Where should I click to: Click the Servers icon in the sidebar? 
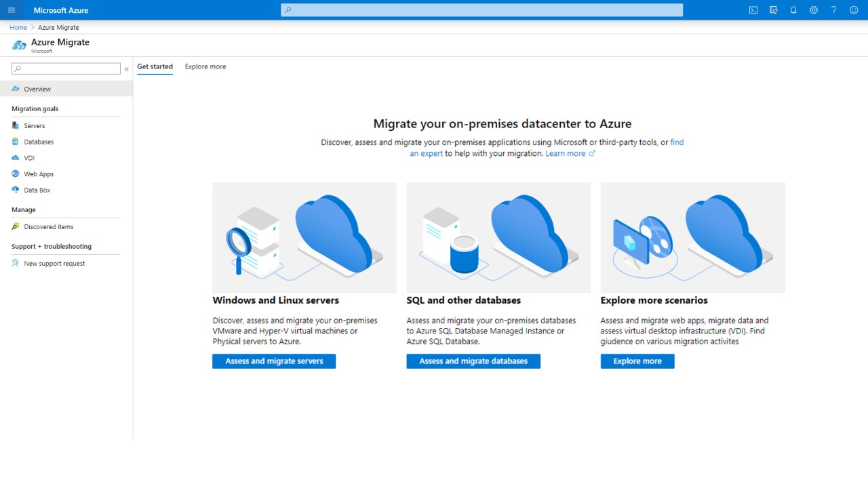click(x=16, y=125)
